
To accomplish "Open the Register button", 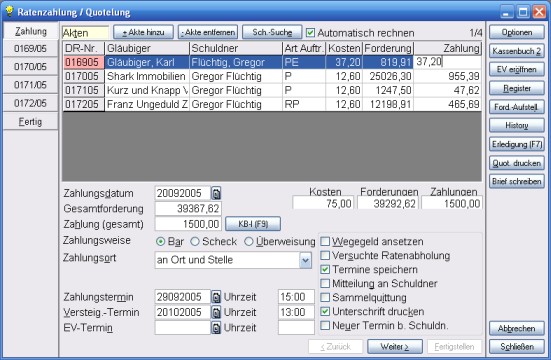I will point(517,88).
